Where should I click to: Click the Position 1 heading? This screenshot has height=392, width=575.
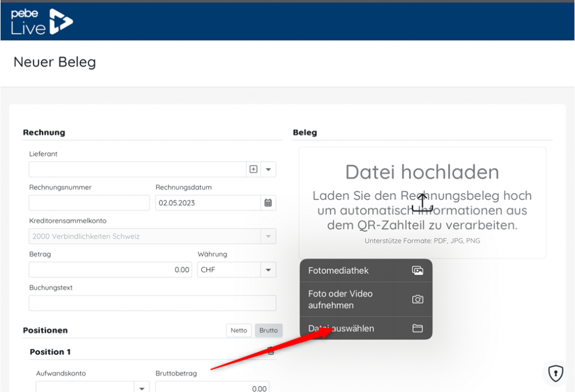tap(50, 352)
